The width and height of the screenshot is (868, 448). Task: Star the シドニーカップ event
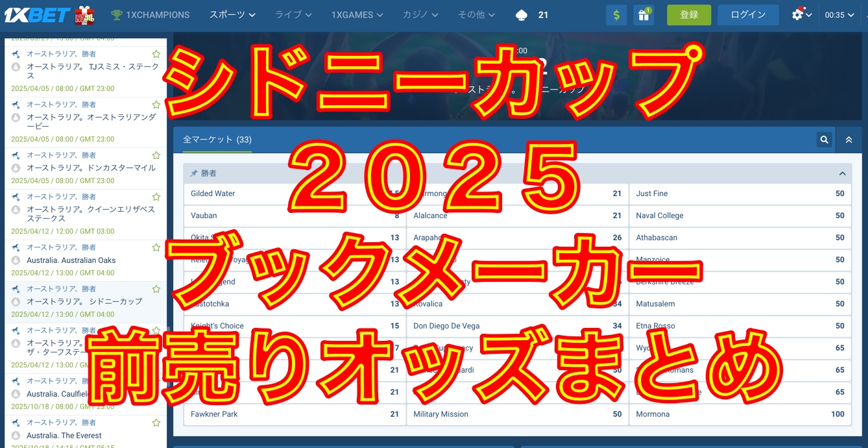tap(156, 289)
